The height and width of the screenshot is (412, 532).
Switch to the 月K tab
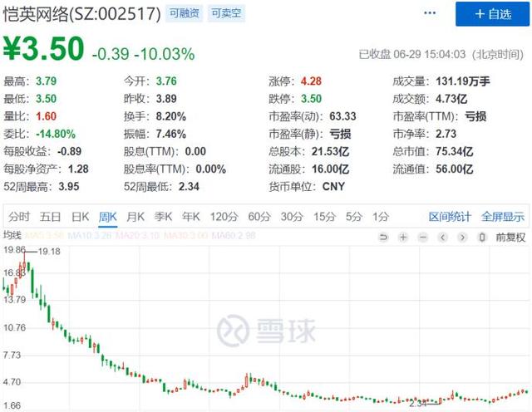point(135,216)
